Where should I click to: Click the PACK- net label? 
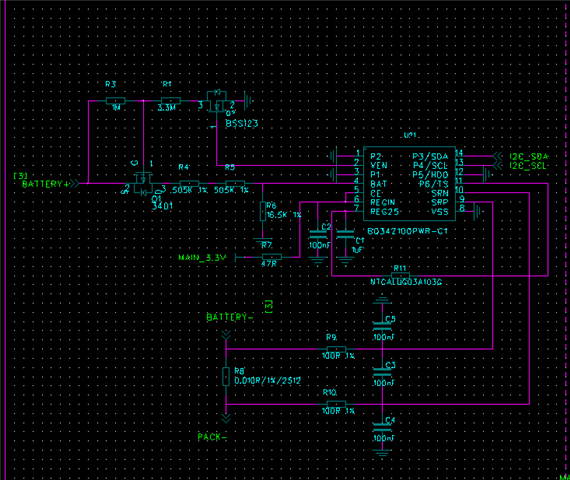(x=212, y=437)
